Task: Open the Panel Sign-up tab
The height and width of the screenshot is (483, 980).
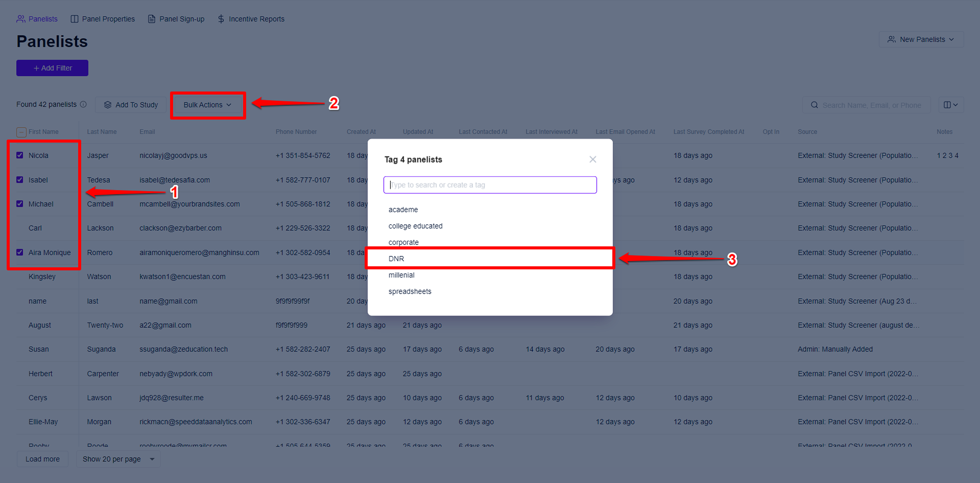Action: (x=176, y=19)
